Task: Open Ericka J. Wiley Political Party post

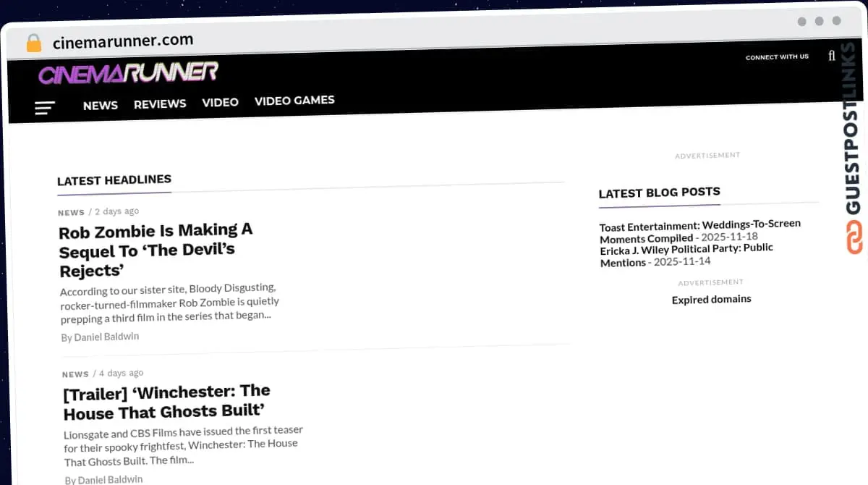Action: [686, 255]
